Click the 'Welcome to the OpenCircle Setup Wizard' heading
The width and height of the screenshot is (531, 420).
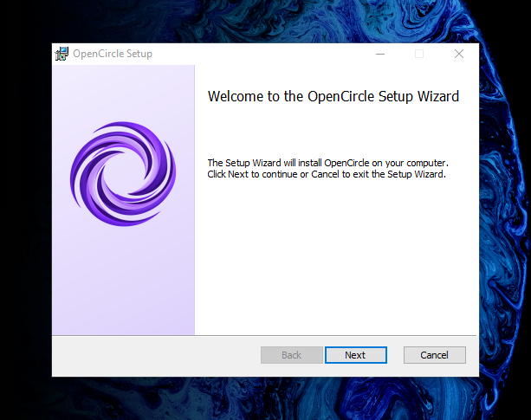point(333,97)
